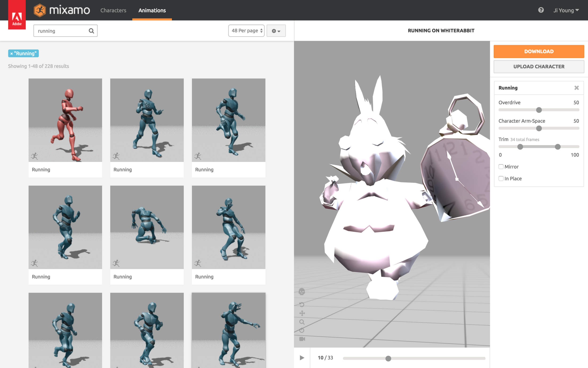Select the pan camera arrows icon
This screenshot has height=368, width=588.
click(x=302, y=313)
